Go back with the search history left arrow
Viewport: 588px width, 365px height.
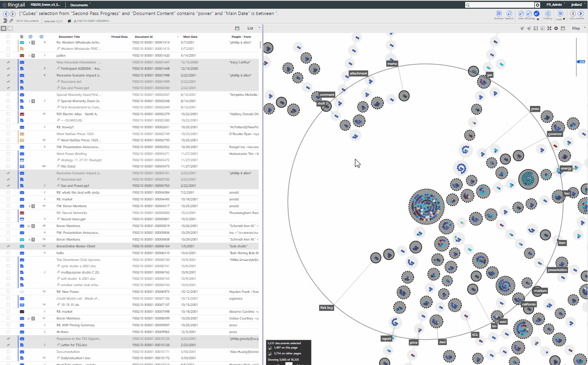coord(6,14)
